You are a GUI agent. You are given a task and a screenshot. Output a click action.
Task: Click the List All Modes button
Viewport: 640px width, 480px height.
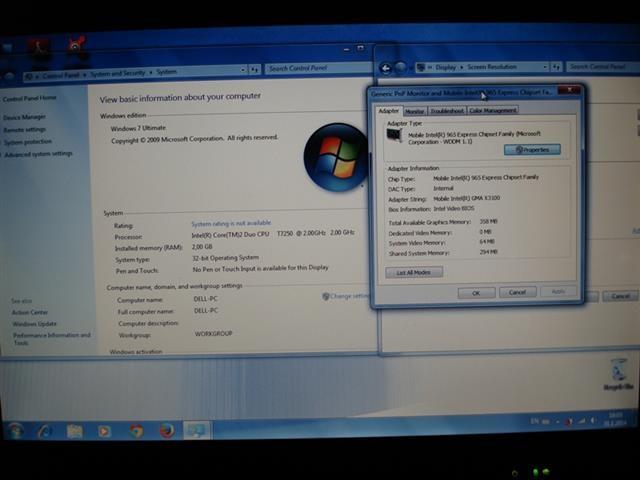pyautogui.click(x=414, y=272)
